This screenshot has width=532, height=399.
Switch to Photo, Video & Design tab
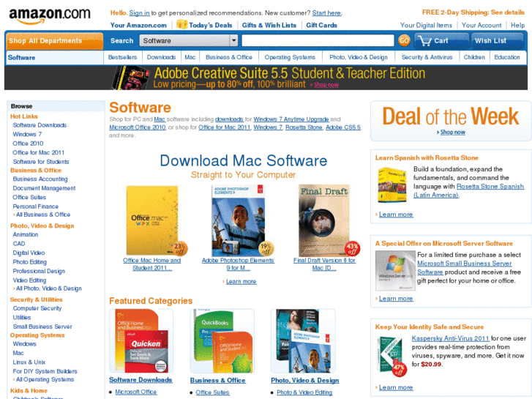coord(359,57)
